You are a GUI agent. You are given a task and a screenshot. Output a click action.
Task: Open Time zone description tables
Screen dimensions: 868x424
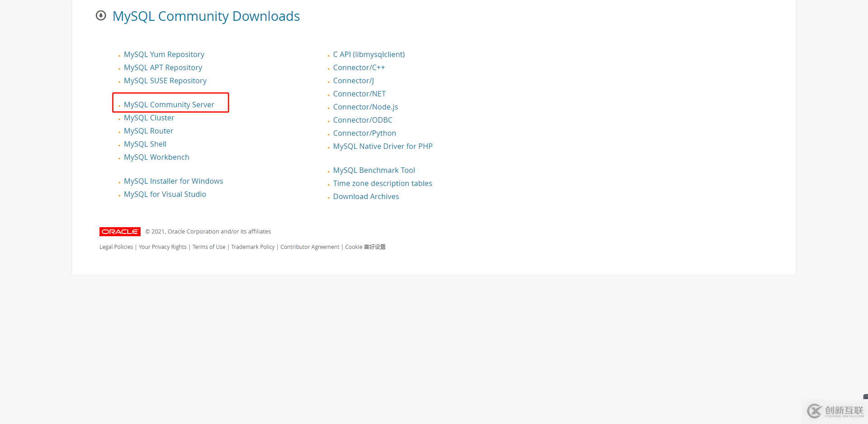382,183
